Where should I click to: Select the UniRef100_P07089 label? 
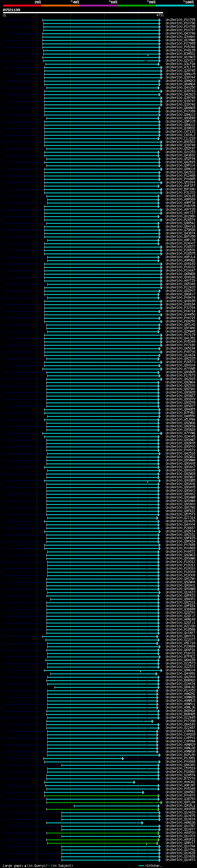pos(180,111)
